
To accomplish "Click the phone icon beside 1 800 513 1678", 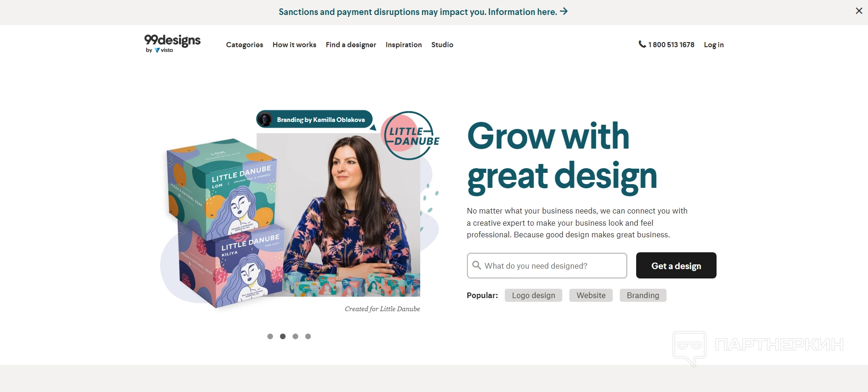I will [x=642, y=44].
